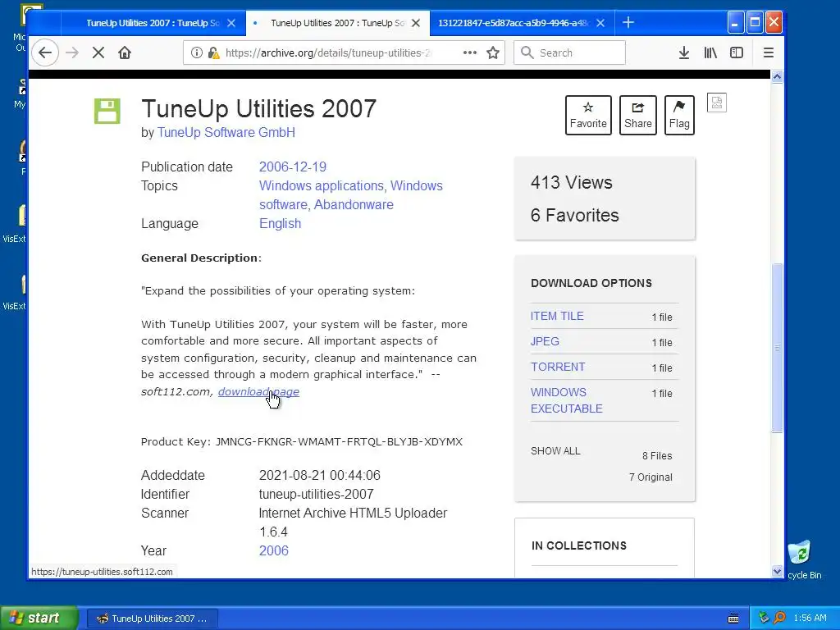840x630 pixels.
Task: Open the English language link
Action: click(x=281, y=223)
